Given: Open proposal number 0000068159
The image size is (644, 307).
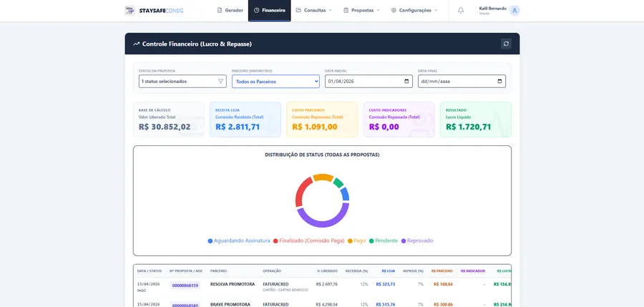Looking at the screenshot, I should point(185,286).
